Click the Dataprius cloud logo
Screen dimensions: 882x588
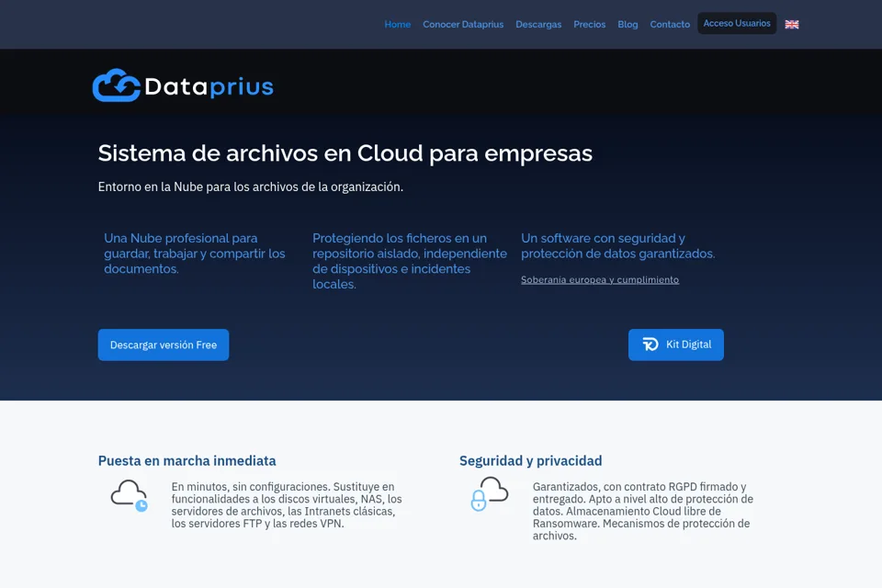pos(117,85)
